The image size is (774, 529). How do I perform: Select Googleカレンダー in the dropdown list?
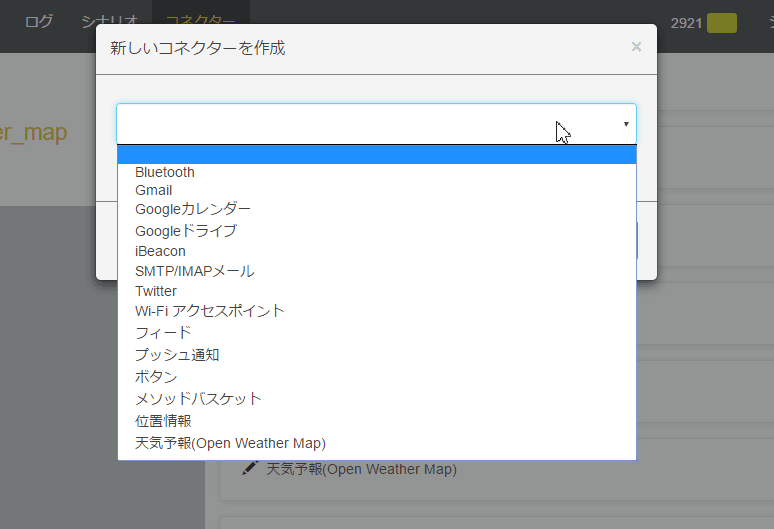click(x=193, y=209)
